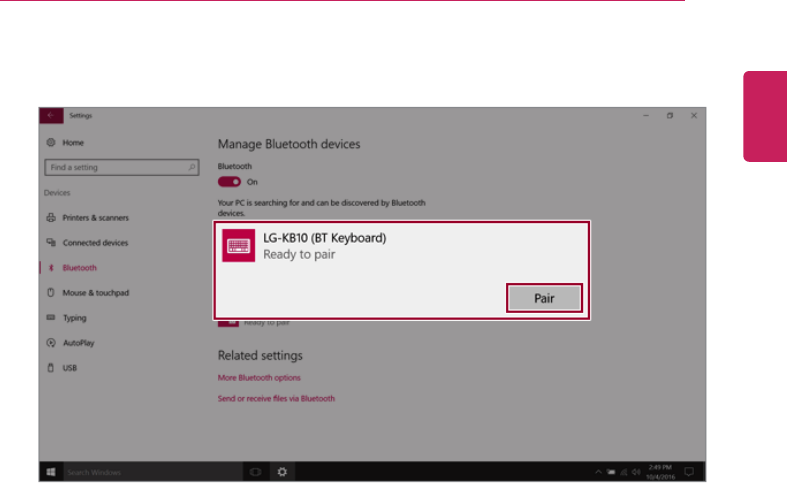Open More Bluetooth options link
This screenshot has height=504, width=787.
point(259,377)
